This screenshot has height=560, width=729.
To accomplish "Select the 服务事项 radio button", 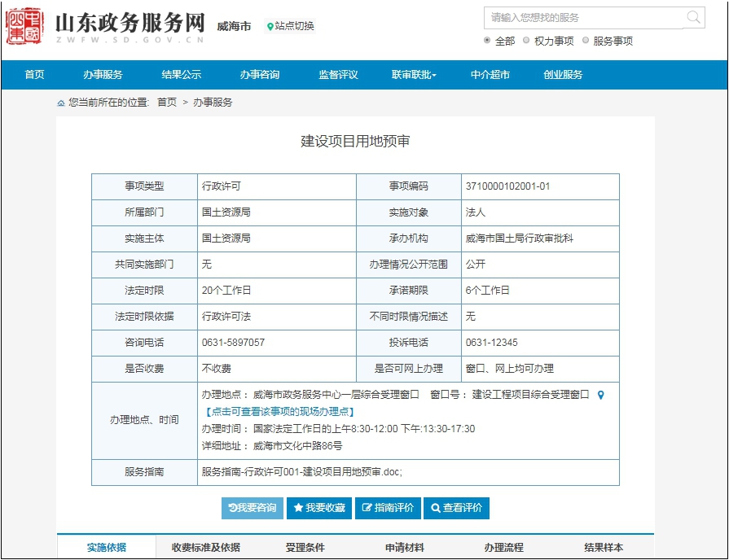I will click(586, 40).
